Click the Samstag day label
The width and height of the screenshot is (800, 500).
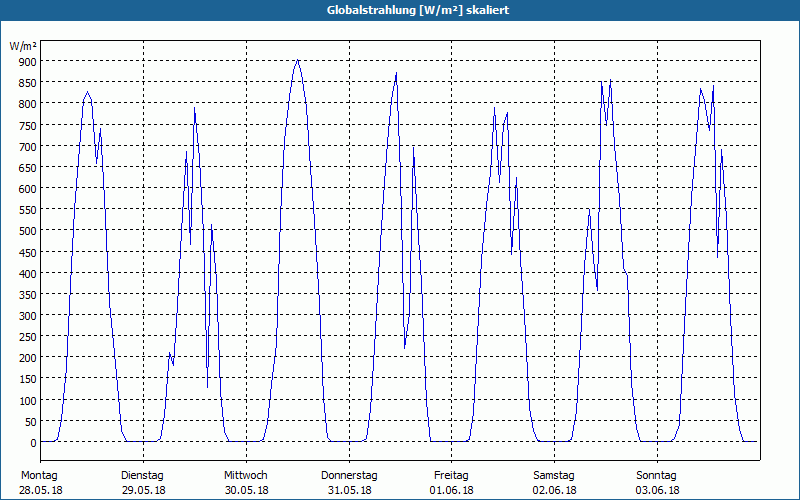click(554, 476)
